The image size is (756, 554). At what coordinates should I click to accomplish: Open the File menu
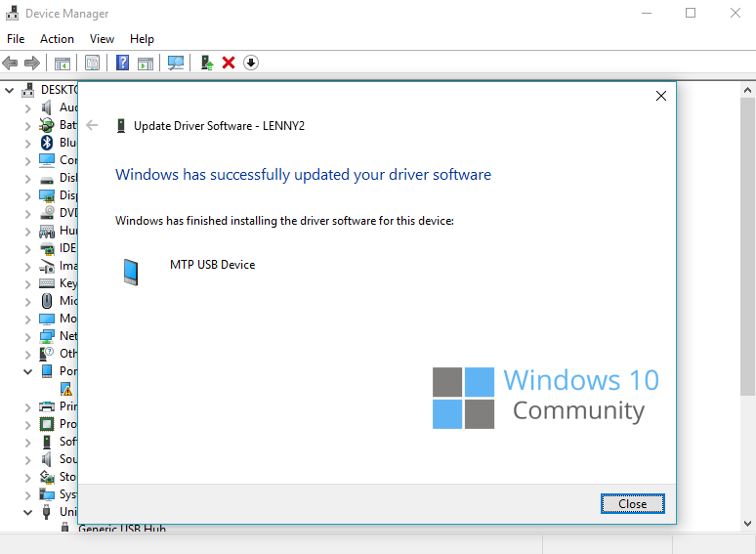pos(16,38)
